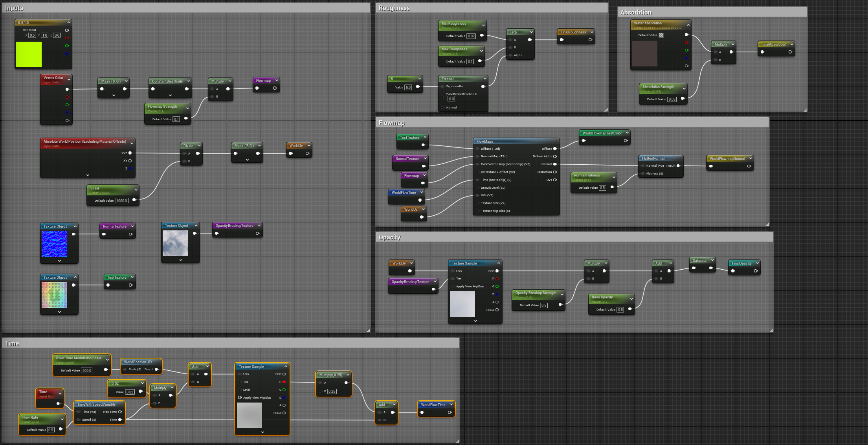Select the Roughness comment box header
Image resolution: width=868 pixels, height=445 pixels.
point(394,8)
